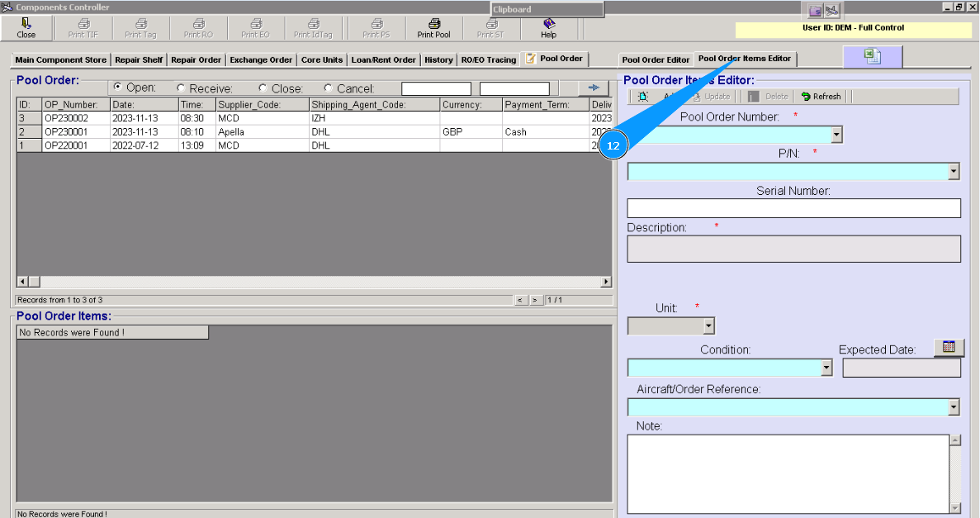Click the Print EO printer icon

click(256, 24)
